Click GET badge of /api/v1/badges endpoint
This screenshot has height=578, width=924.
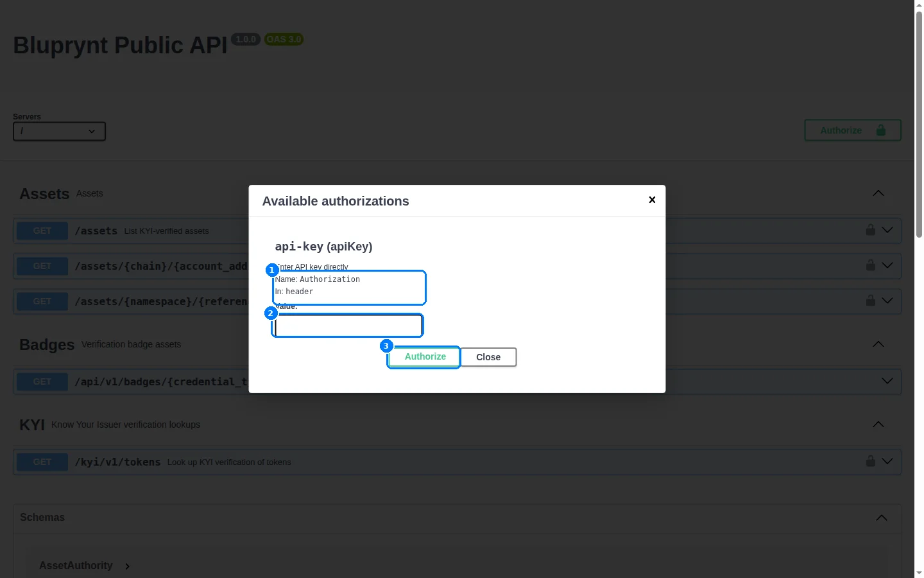42,381
